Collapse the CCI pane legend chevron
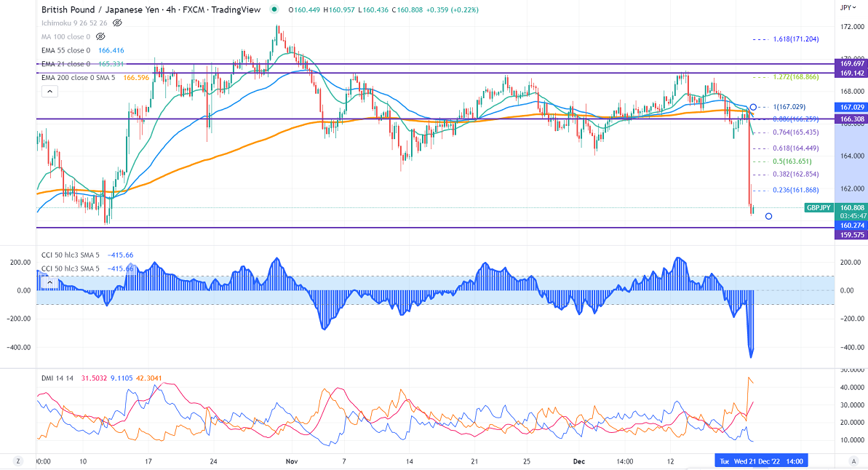 [x=49, y=282]
